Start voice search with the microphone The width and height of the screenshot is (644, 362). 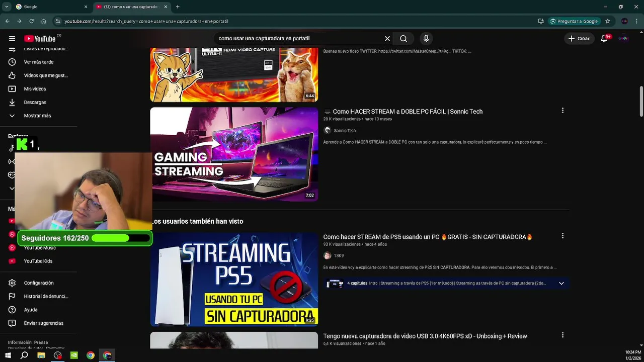(x=426, y=39)
